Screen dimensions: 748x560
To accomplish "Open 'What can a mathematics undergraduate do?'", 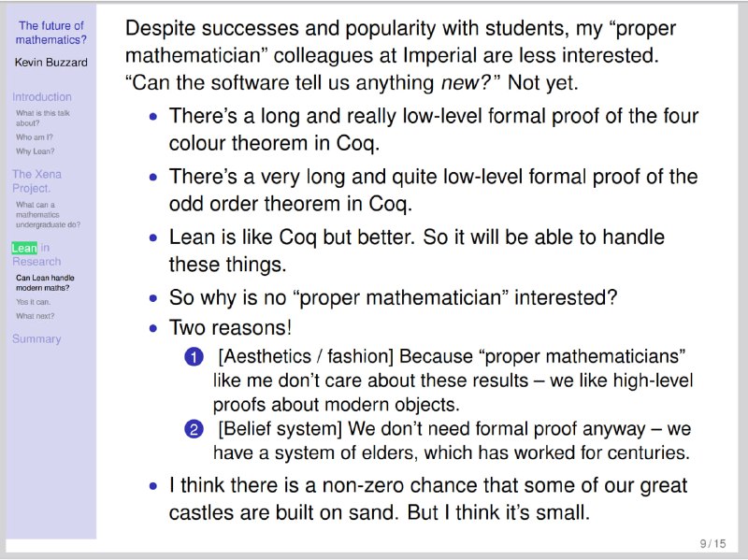I will 49,215.
